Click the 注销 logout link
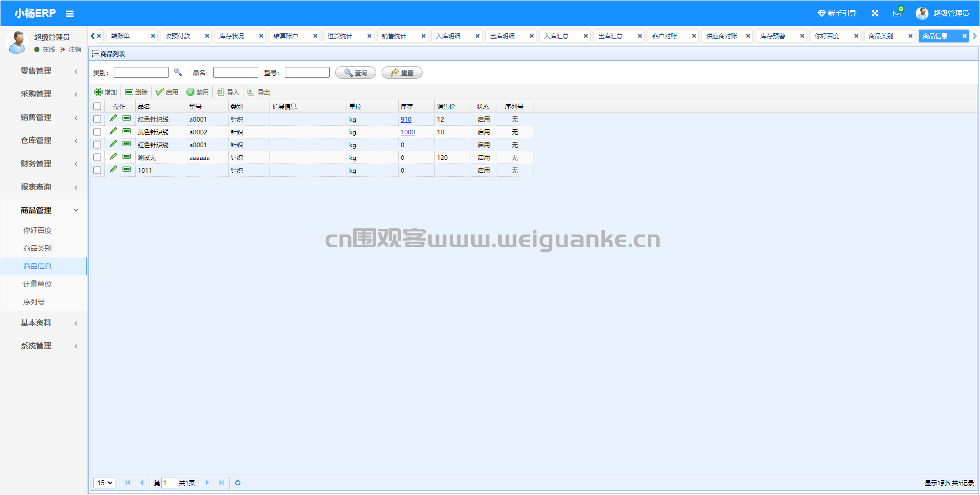The height and width of the screenshot is (495, 980). [71, 50]
